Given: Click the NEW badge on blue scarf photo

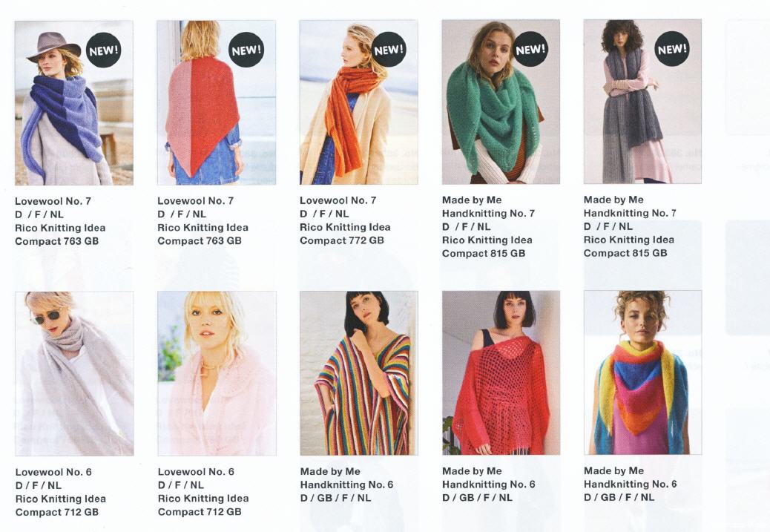Looking at the screenshot, I should 104,50.
